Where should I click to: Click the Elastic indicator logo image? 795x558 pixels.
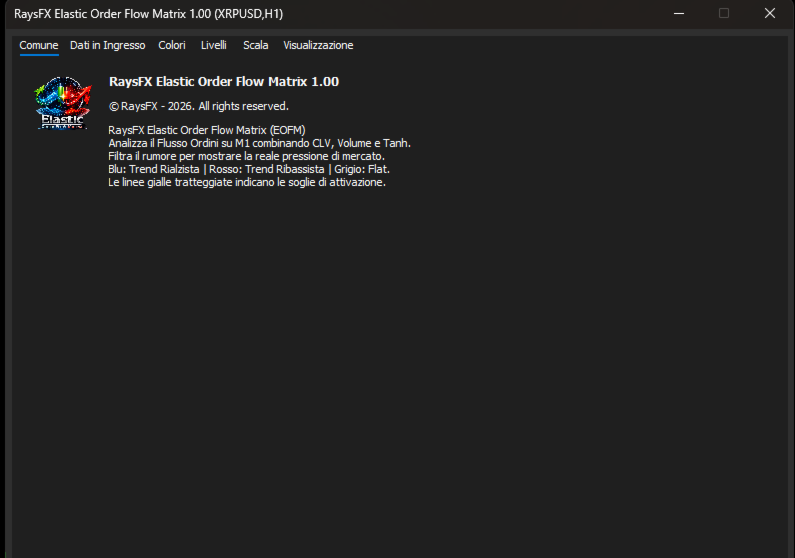click(x=63, y=103)
